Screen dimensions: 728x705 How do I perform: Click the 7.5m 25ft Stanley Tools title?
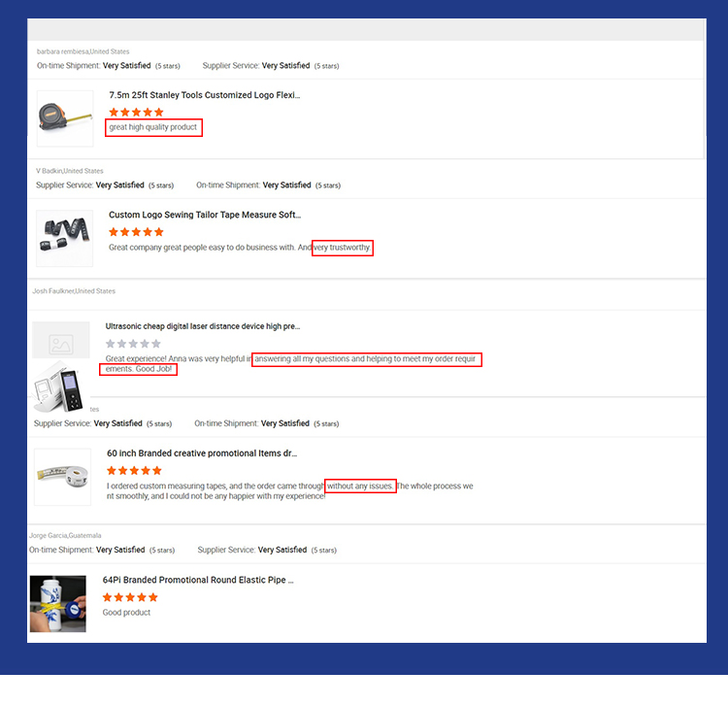pos(205,95)
